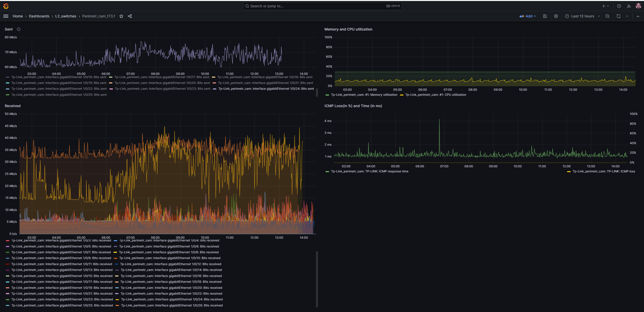This screenshot has height=312, width=644.
Task: Click the share dashboard icon
Action: click(130, 16)
